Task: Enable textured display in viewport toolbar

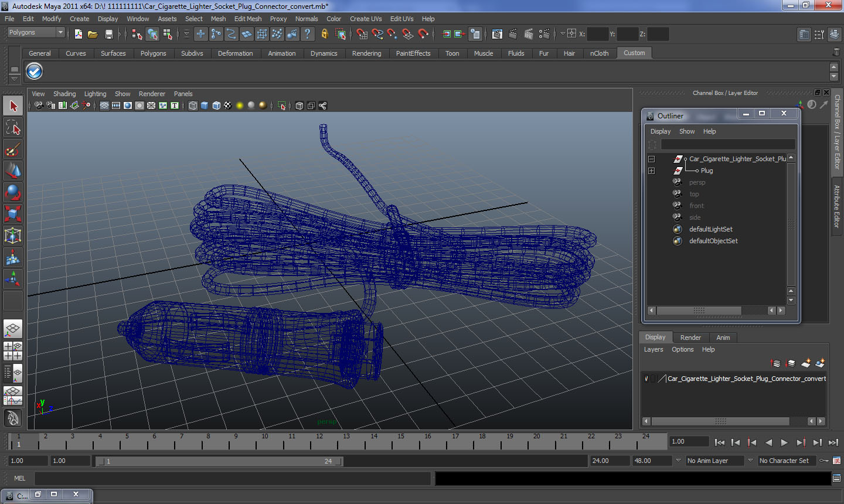Action: tap(228, 105)
